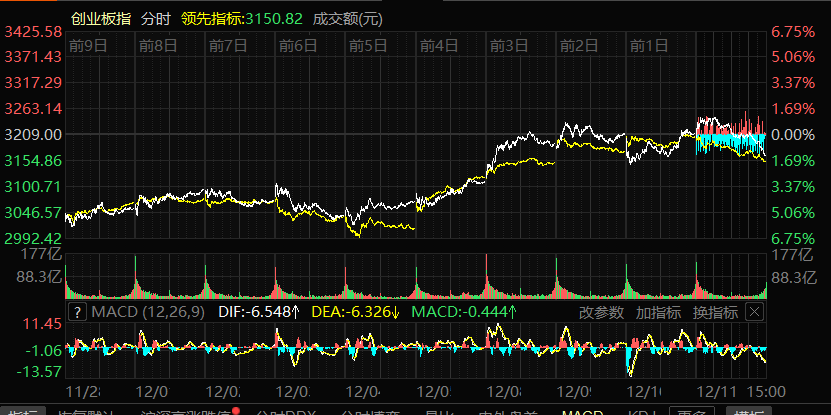Image resolution: width=831 pixels, height=415 pixels.
Task: Open 改参数 to edit MACD parameters
Action: (x=602, y=312)
